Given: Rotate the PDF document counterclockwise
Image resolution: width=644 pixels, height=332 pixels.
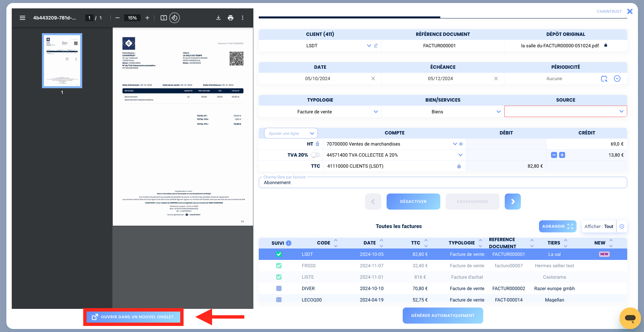Looking at the screenshot, I should point(175,18).
